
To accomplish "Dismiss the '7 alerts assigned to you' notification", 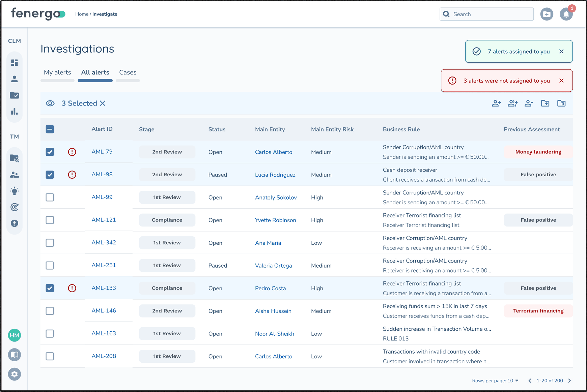I will point(561,52).
